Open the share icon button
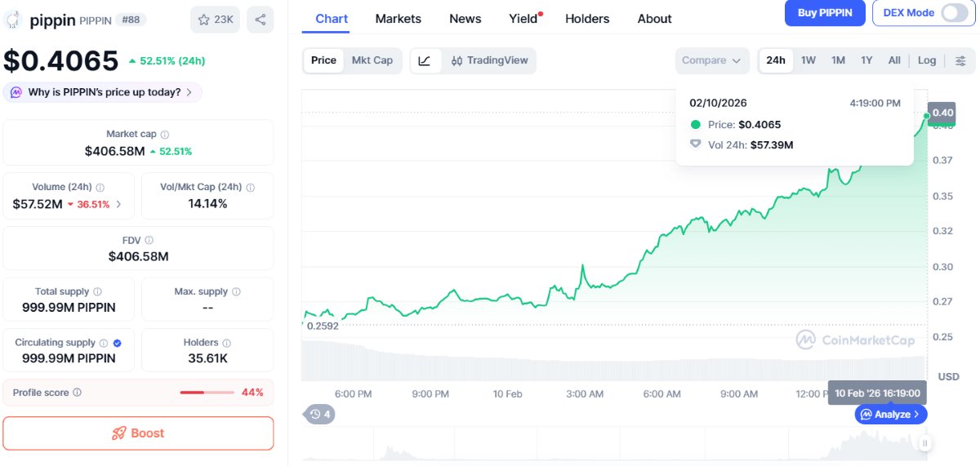980x466 pixels. 260,20
